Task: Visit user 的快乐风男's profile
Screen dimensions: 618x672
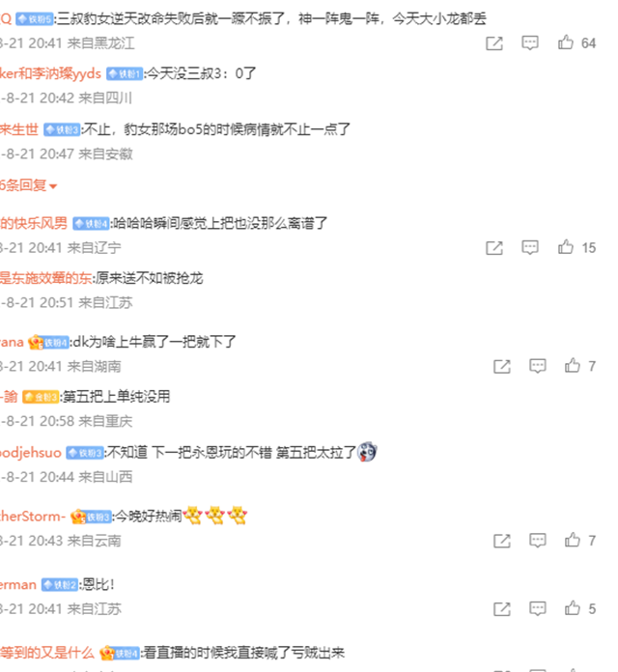Action: pyautogui.click(x=34, y=223)
